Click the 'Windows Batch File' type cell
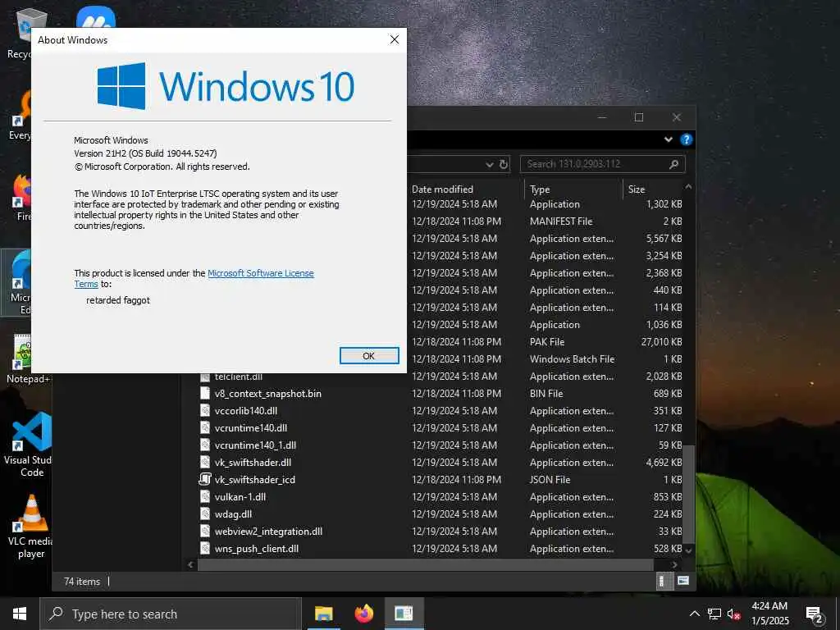840x630 pixels. tap(572, 359)
